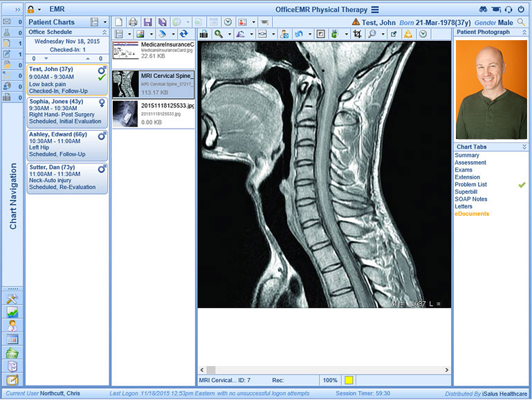
Task: Click the clock icon in the top toolbar
Action: [x=228, y=22]
